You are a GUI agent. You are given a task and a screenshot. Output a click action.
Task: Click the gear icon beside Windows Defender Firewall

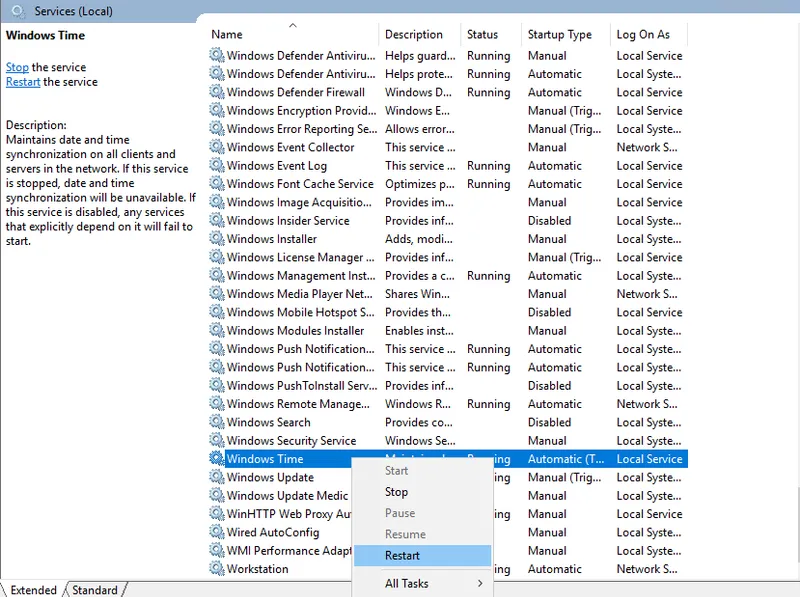point(216,92)
